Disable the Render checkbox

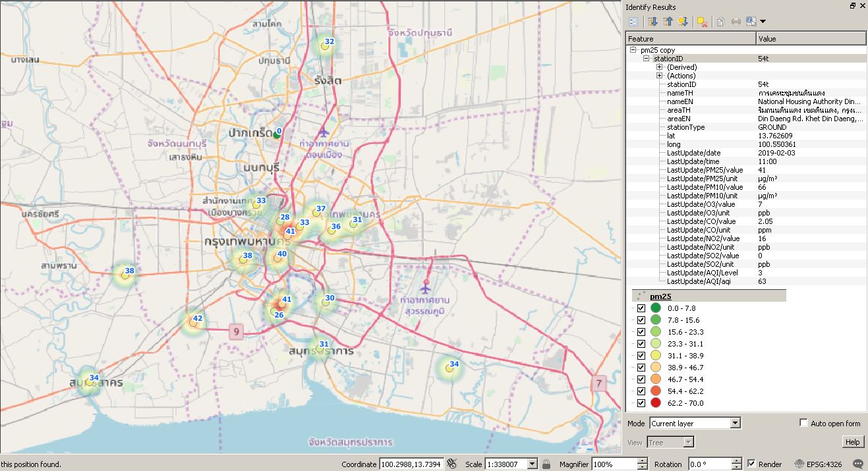[x=752, y=464]
